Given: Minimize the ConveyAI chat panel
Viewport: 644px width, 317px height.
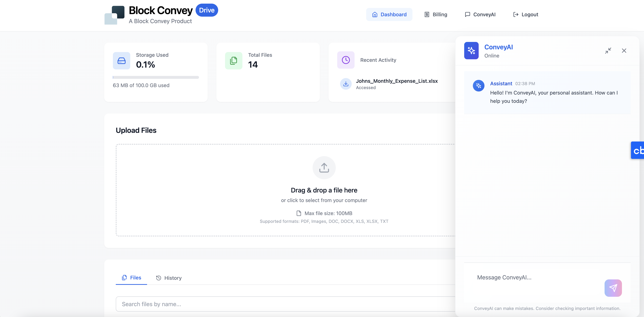Looking at the screenshot, I should [x=608, y=51].
